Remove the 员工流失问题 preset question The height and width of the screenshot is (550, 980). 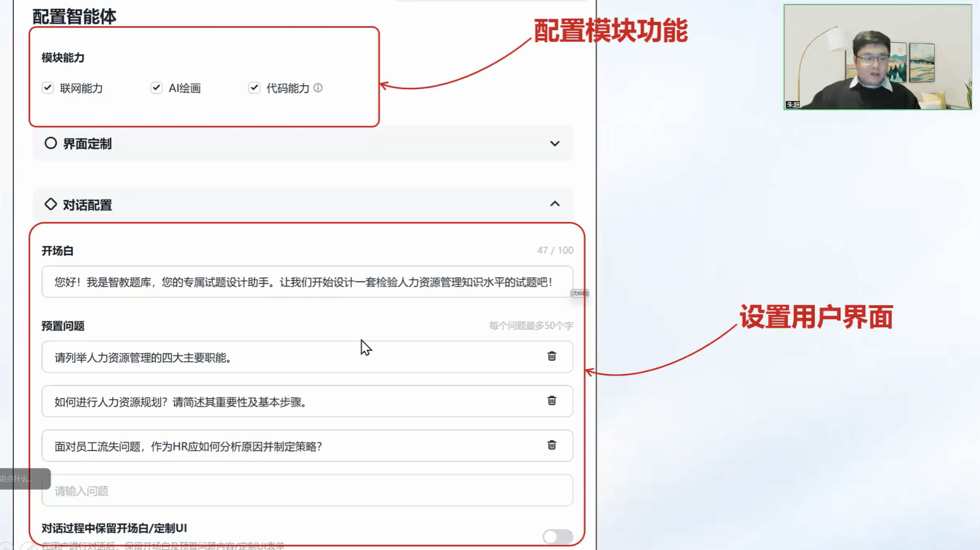551,446
